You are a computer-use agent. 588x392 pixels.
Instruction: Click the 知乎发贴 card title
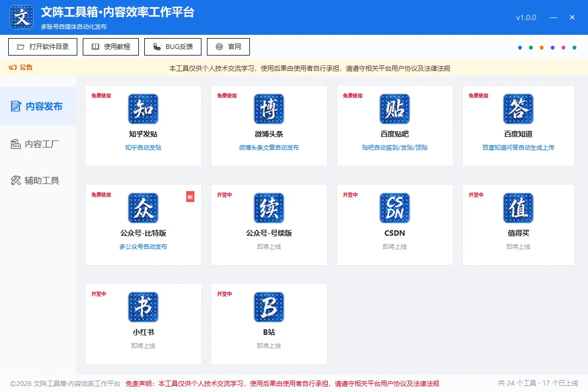143,134
